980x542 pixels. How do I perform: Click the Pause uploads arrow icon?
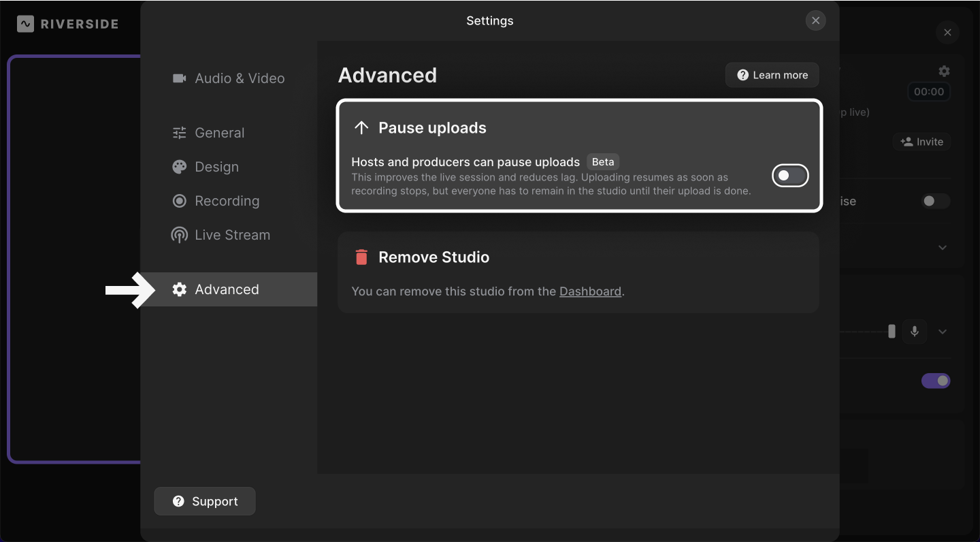pyautogui.click(x=361, y=128)
